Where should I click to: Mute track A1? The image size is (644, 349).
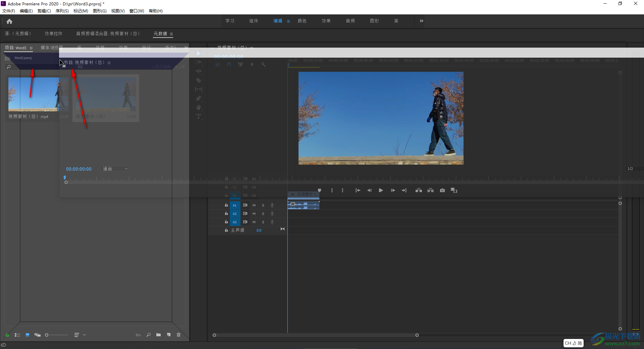[x=254, y=205]
